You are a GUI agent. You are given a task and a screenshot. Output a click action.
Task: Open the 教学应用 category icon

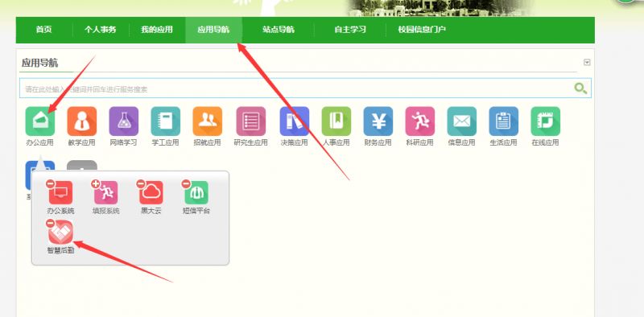[x=82, y=121]
